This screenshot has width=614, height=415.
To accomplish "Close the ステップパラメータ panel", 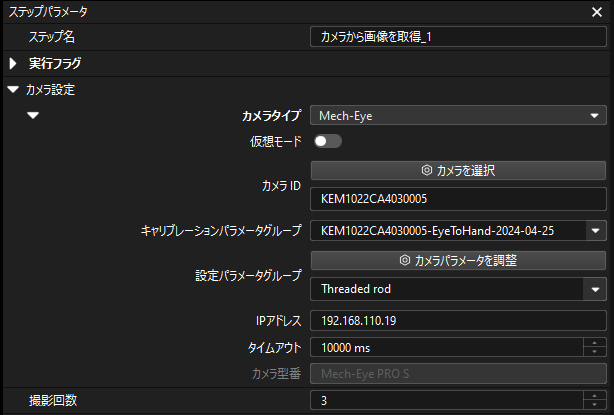I will [596, 13].
